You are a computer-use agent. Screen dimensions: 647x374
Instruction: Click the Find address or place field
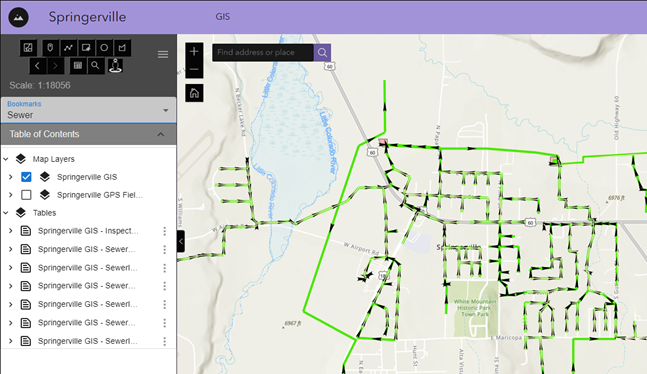263,52
